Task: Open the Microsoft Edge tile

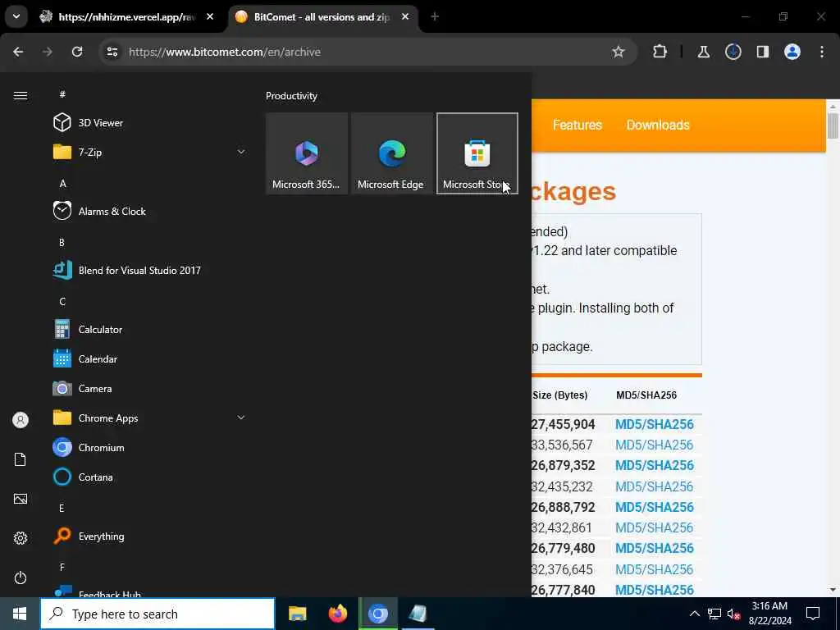Action: click(391, 153)
